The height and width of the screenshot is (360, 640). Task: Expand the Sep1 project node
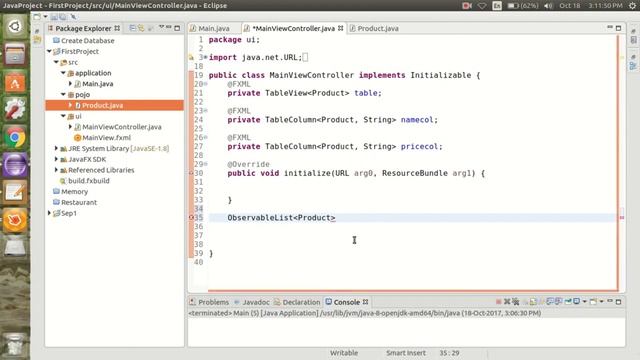49,213
